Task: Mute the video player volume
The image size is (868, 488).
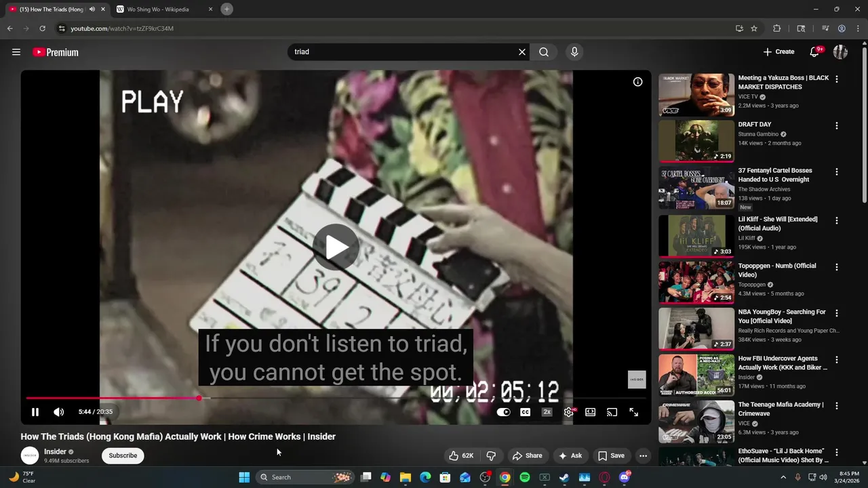Action: click(x=59, y=411)
